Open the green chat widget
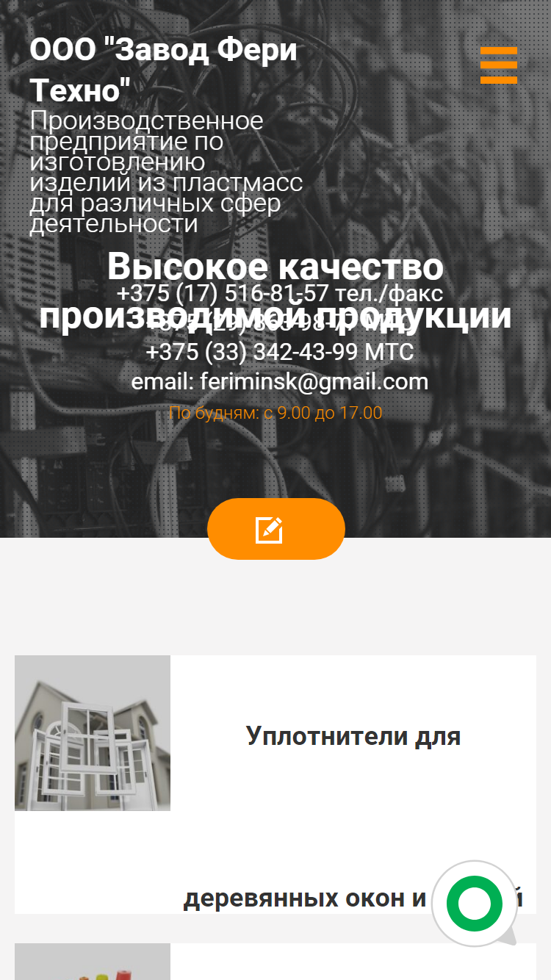551x980 pixels. coord(475,904)
